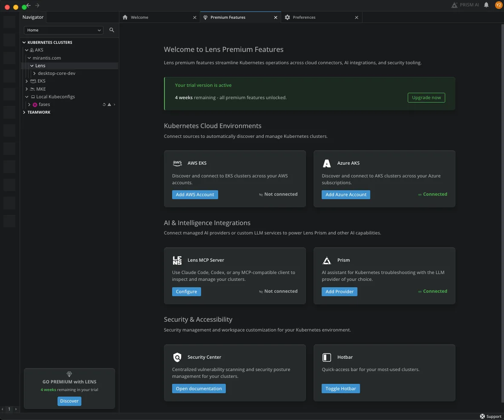Collapse the AKS tree node
This screenshot has height=420, width=504.
[27, 50]
